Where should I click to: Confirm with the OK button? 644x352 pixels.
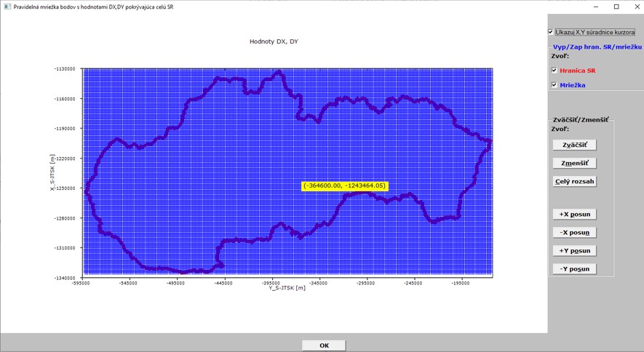click(x=324, y=345)
